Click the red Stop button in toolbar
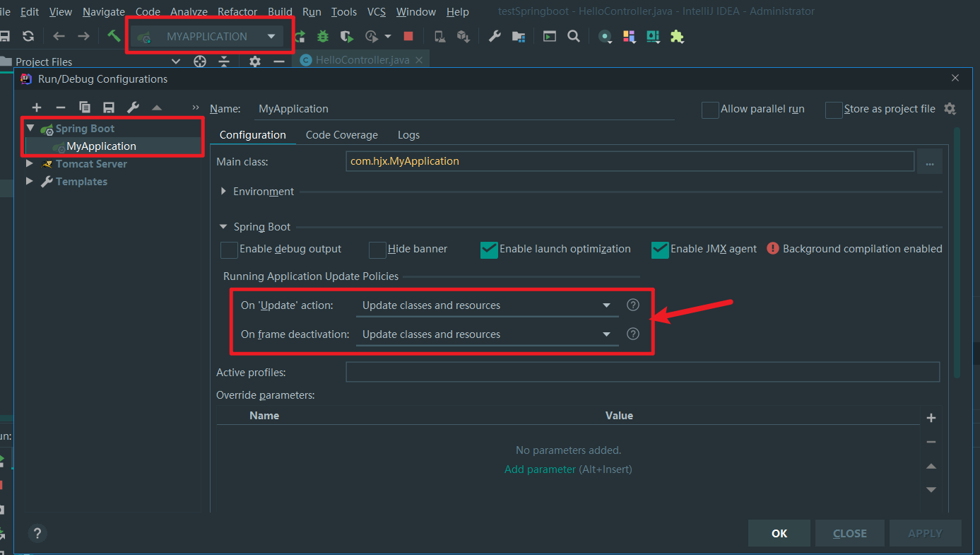This screenshot has width=980, height=555. coord(408,36)
